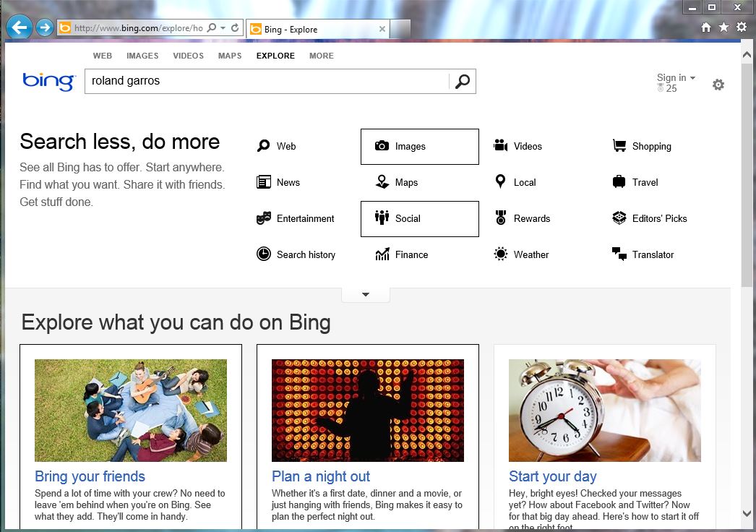Open the Start your day alarm clock thumbnail
This screenshot has width=756, height=532.
pyautogui.click(x=605, y=411)
